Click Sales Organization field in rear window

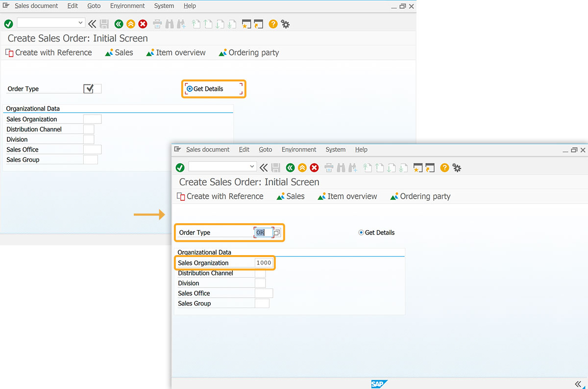[92, 119]
